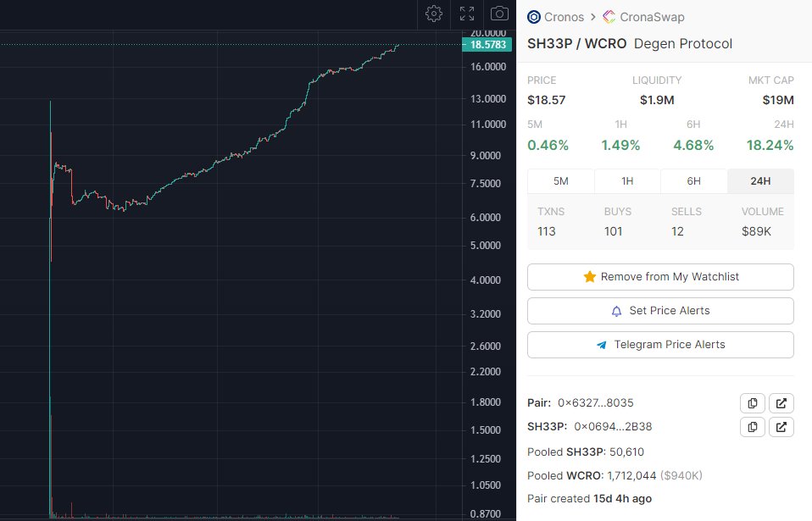Image resolution: width=812 pixels, height=521 pixels.
Task: Click the current price label 18.5783
Action: point(487,45)
